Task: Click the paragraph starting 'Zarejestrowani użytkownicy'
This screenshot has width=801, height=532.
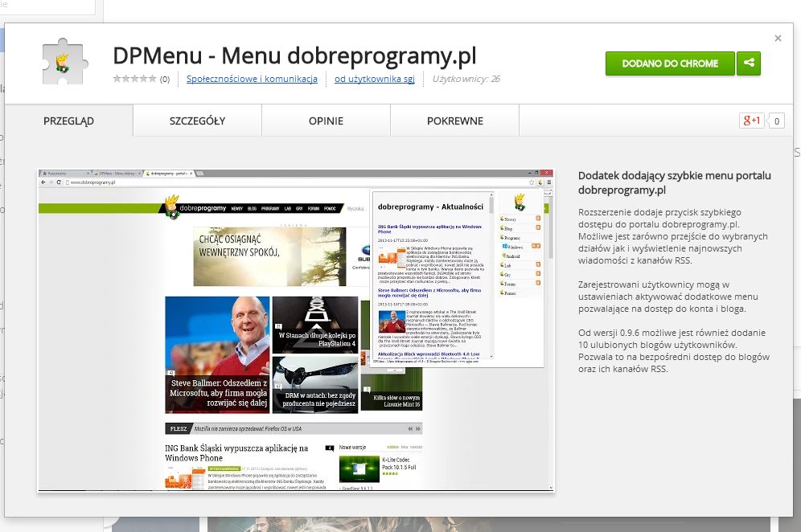Action: [668, 297]
